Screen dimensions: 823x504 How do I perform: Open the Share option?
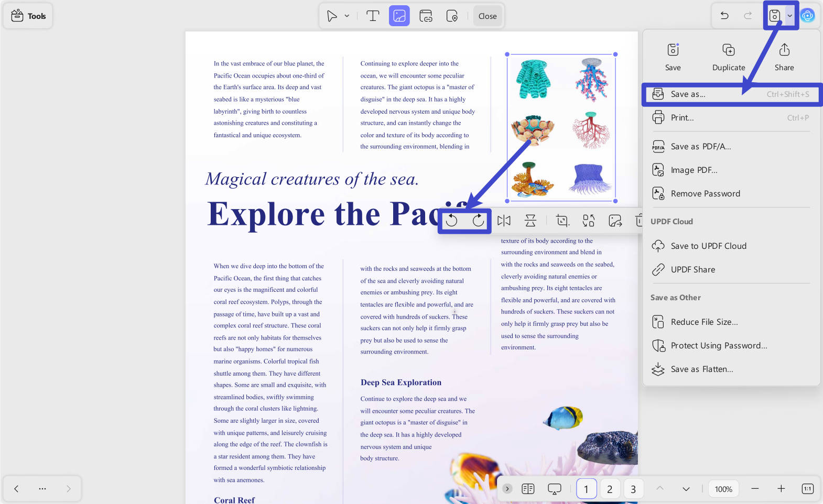[x=784, y=57]
